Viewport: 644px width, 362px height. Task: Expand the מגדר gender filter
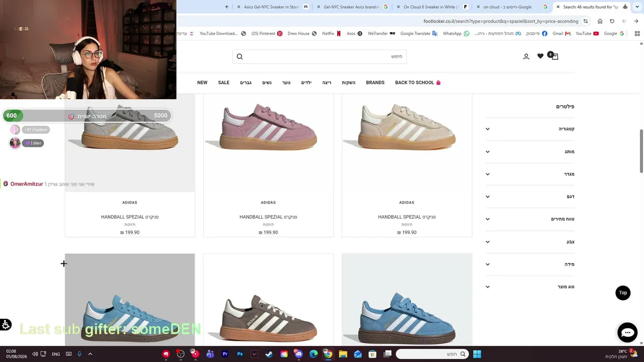click(x=530, y=174)
